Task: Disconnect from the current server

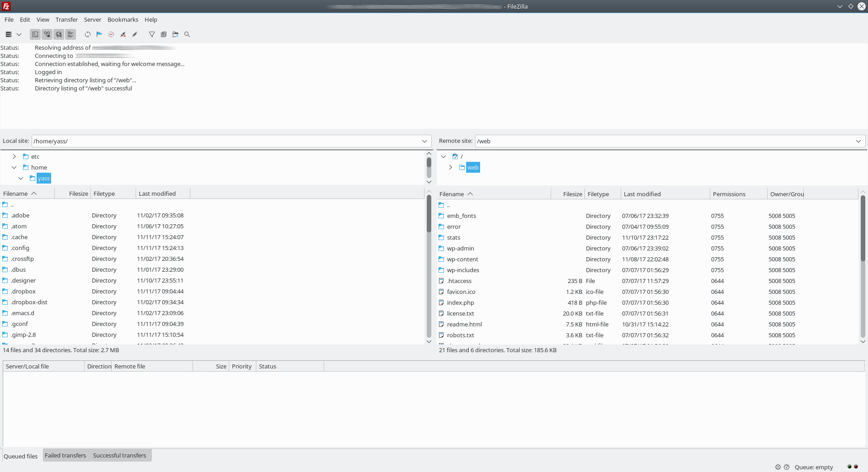Action: pyautogui.click(x=123, y=34)
